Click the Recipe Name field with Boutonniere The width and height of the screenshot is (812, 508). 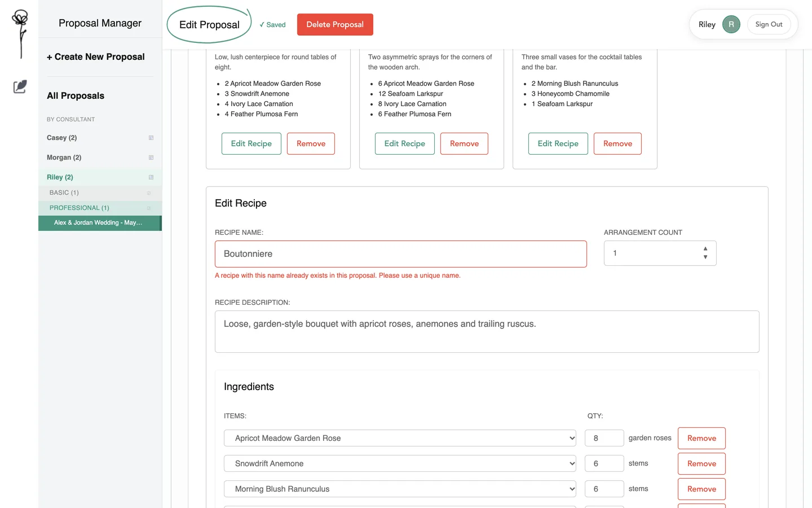[401, 254]
